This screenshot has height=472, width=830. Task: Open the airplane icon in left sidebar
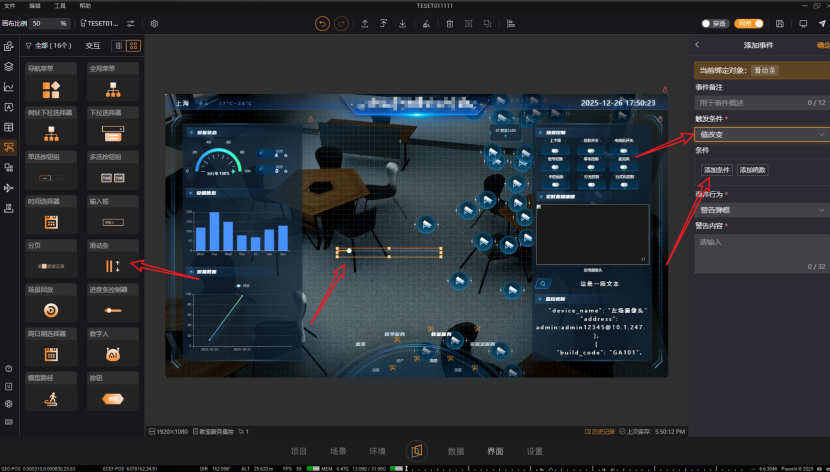8,188
